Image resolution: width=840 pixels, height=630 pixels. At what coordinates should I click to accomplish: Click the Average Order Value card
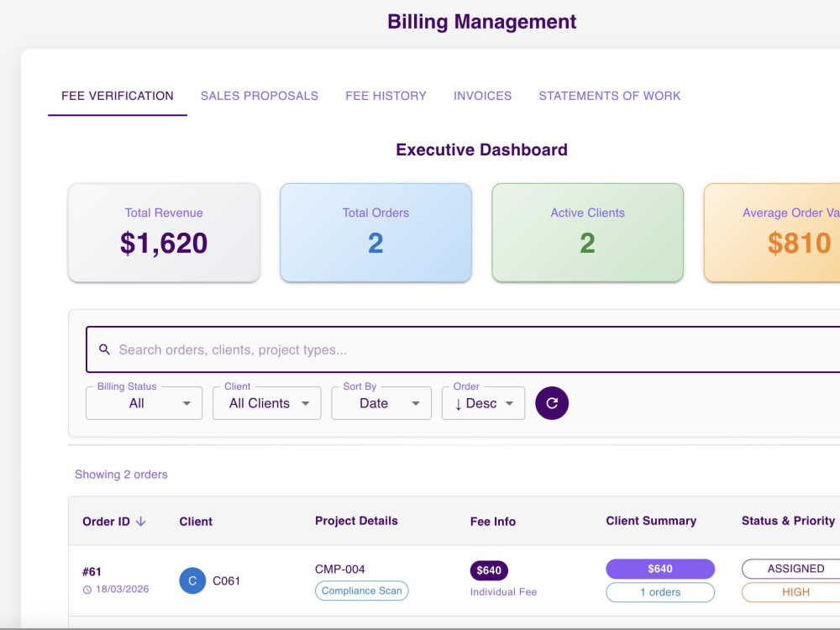(772, 233)
